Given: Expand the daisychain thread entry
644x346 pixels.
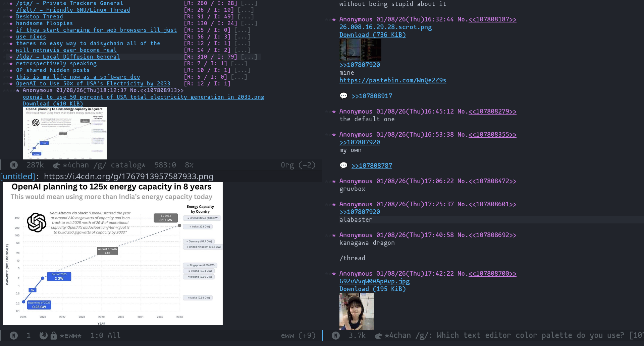Looking at the screenshot, I should point(242,44).
